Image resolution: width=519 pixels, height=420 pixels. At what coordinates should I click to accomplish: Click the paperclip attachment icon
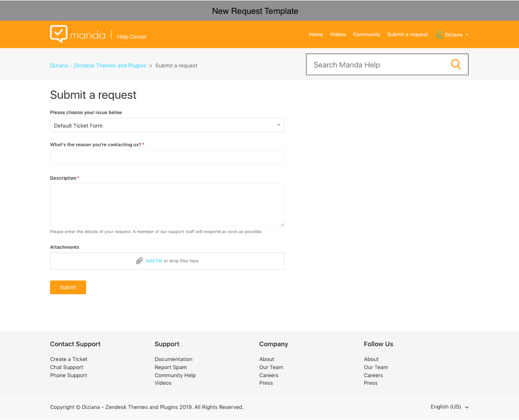[139, 261]
